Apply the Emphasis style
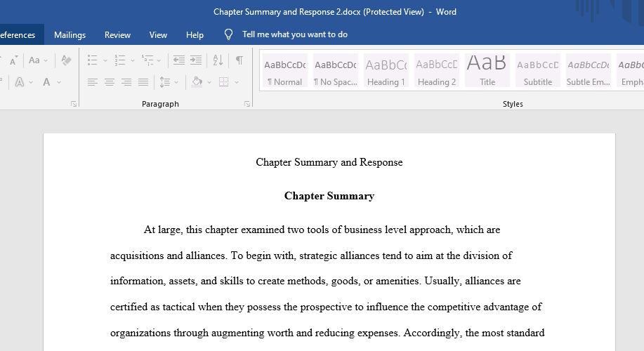This screenshot has height=351, width=644. [631, 71]
